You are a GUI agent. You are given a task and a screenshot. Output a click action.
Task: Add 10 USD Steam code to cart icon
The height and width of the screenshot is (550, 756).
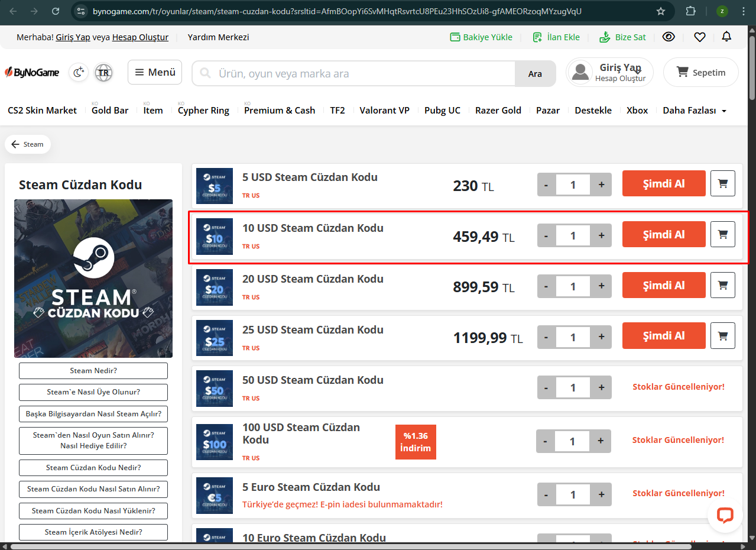[x=722, y=234]
